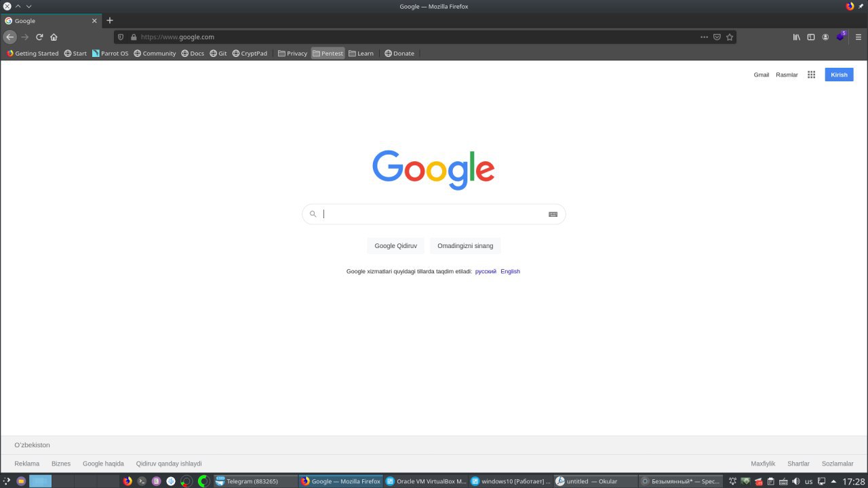The width and height of the screenshot is (868, 488).
Task: Open the Maxfiylik footer link
Action: [763, 464]
